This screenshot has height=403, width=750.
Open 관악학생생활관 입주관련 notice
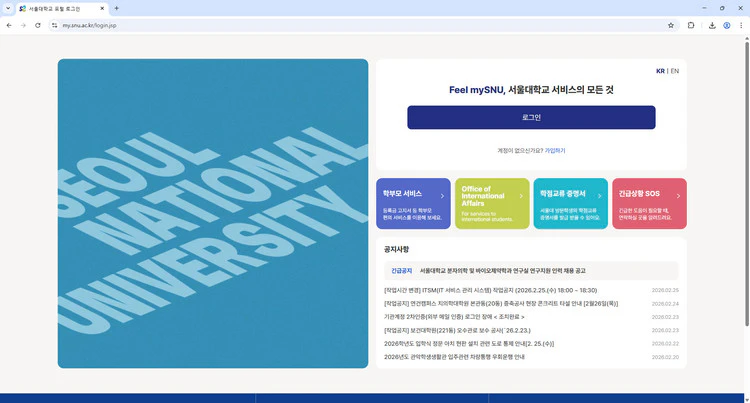point(454,357)
